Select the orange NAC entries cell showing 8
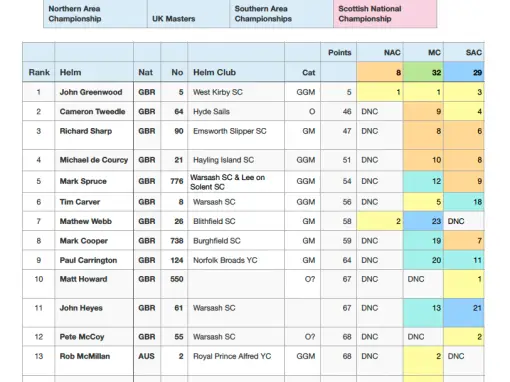Image resolution: width=510 pixels, height=382 pixels. coord(380,72)
